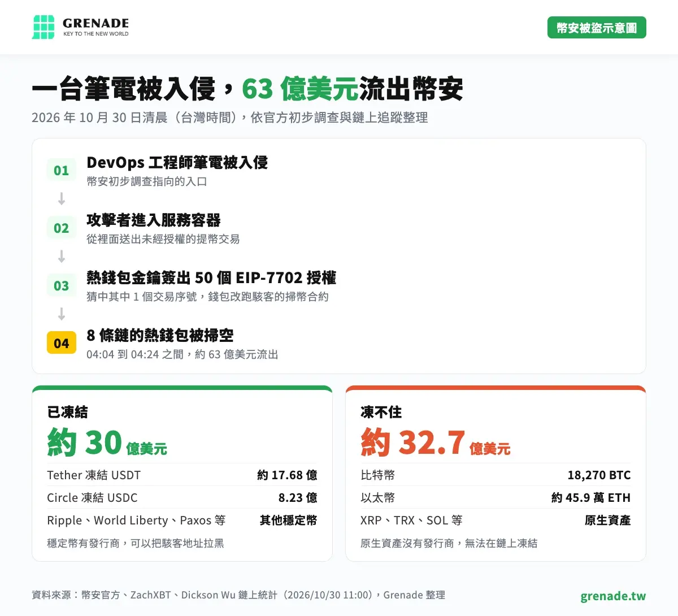Image resolution: width=678 pixels, height=616 pixels.
Task: Select the heading 熱錢包金鑰簽出 50 個 EIP-7702 授權
Action: click(211, 278)
